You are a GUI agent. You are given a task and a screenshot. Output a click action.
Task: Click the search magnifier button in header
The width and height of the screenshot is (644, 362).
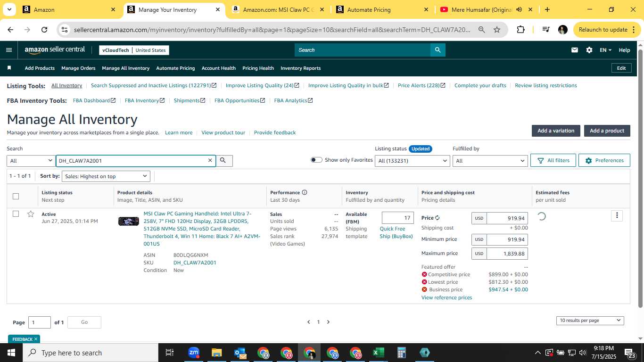pyautogui.click(x=438, y=50)
